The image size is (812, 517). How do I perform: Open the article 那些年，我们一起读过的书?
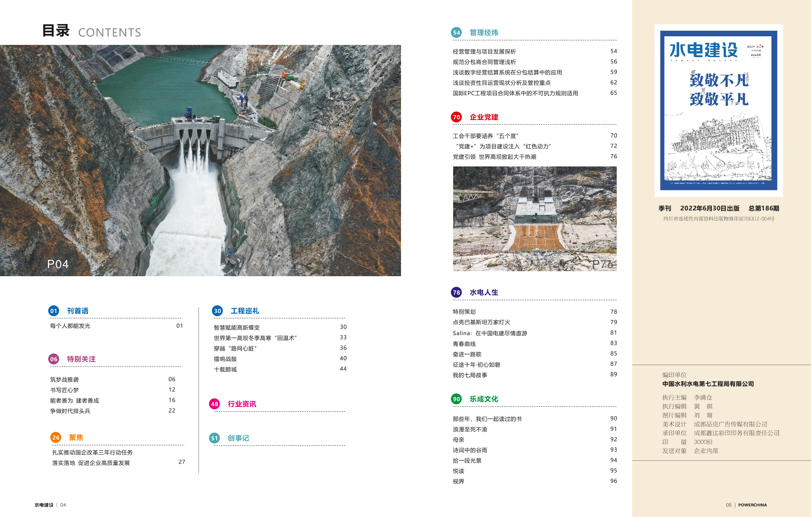(487, 419)
